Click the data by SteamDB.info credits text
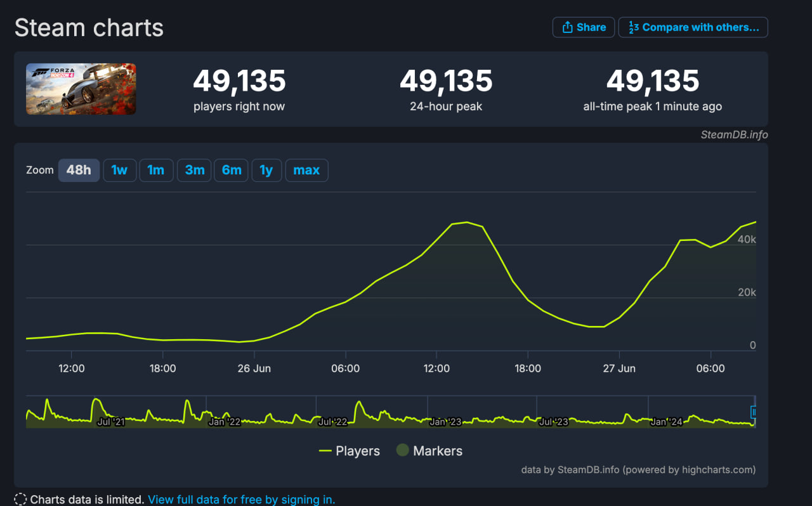 pos(638,470)
